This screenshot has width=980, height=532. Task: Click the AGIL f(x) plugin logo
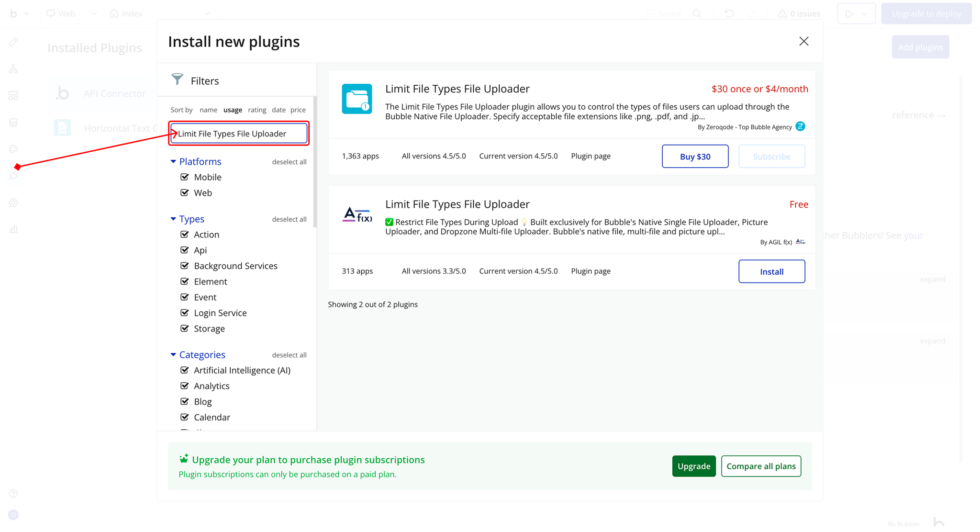tap(357, 215)
